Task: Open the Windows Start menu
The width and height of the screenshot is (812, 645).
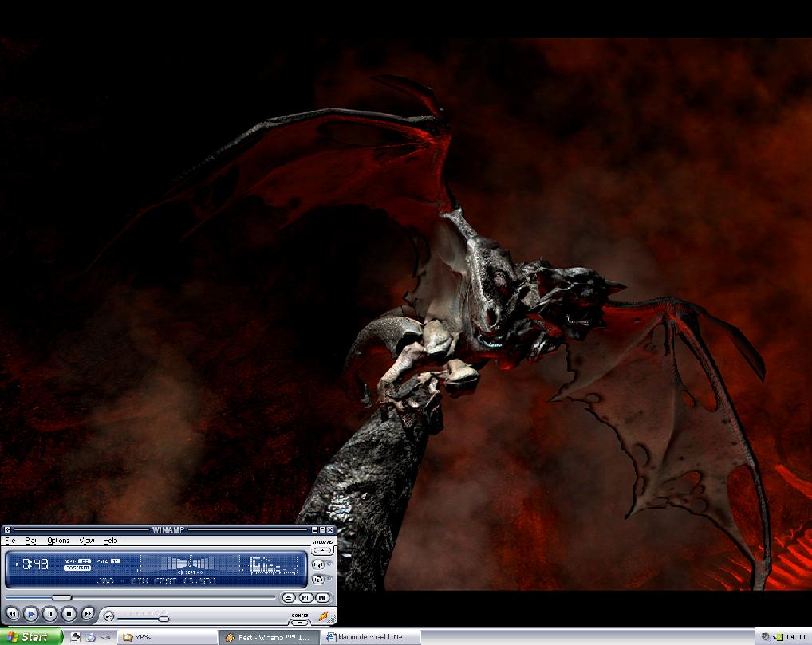Action: pos(31,637)
